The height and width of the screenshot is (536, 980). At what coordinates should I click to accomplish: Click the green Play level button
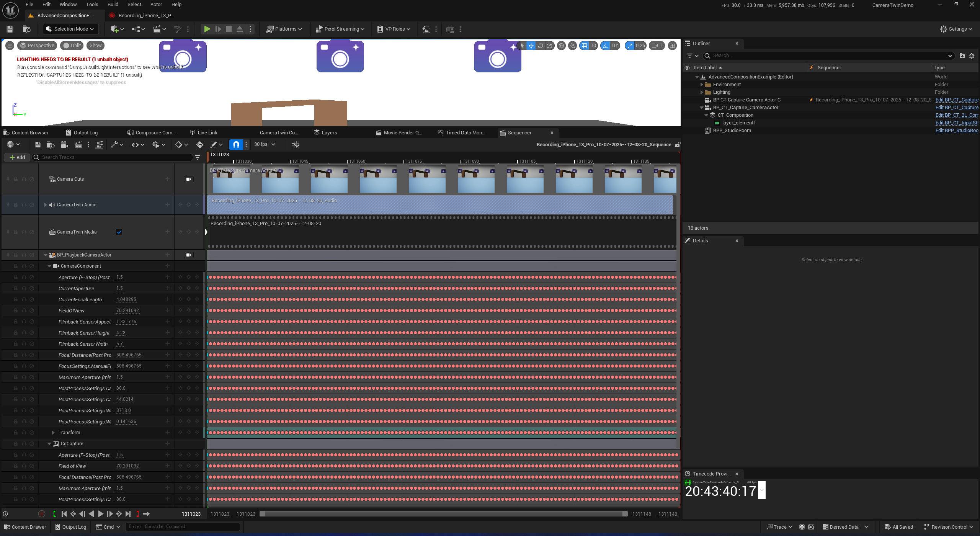[207, 29]
